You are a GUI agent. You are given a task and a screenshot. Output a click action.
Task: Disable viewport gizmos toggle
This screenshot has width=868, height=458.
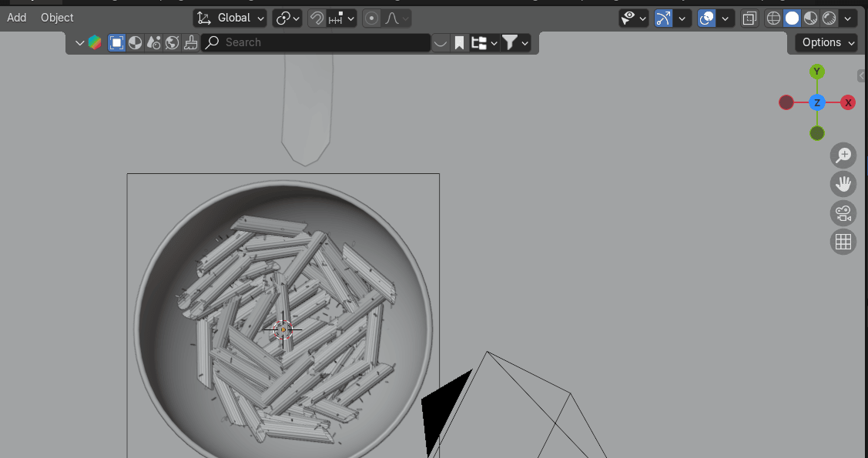point(663,18)
